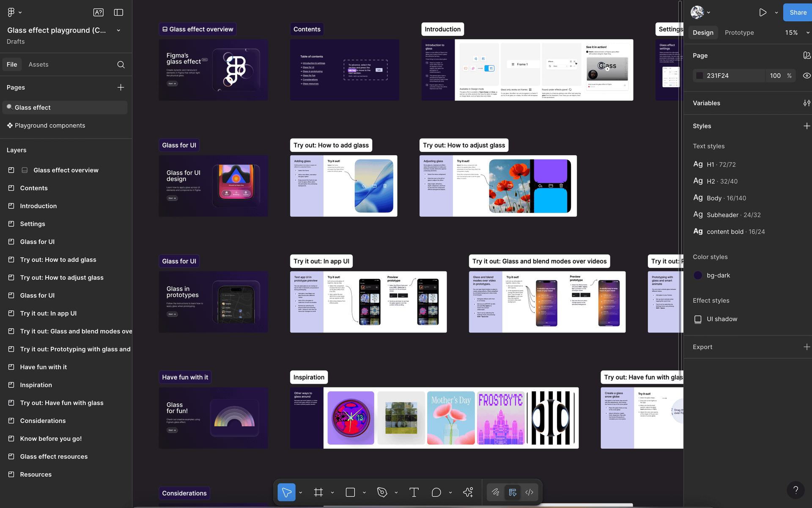Toggle page background visibility eye

[807, 76]
